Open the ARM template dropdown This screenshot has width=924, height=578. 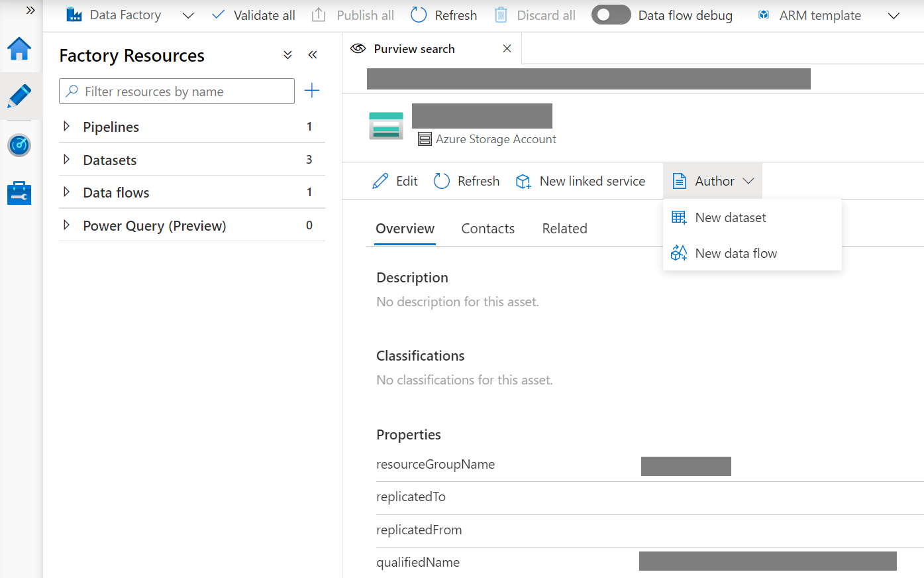point(894,15)
